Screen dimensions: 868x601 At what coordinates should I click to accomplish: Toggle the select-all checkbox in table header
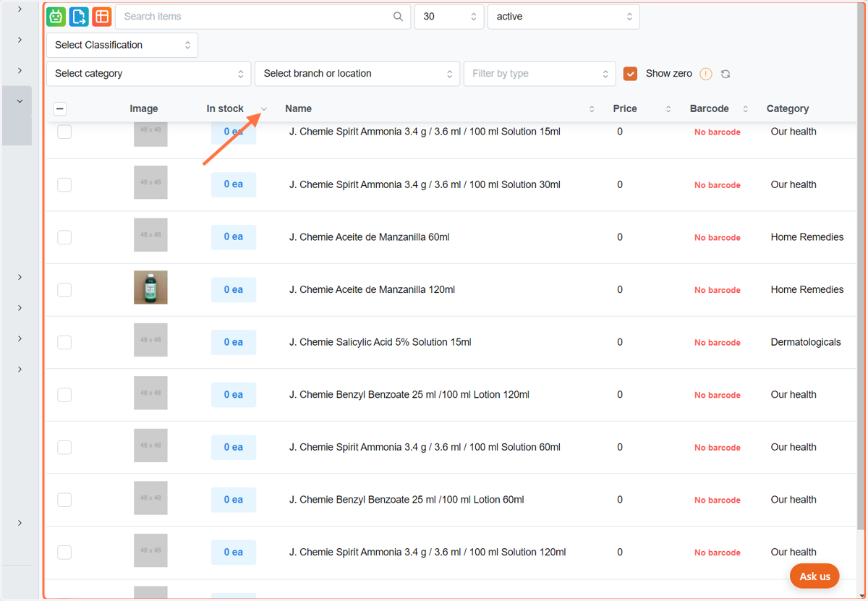coord(60,109)
